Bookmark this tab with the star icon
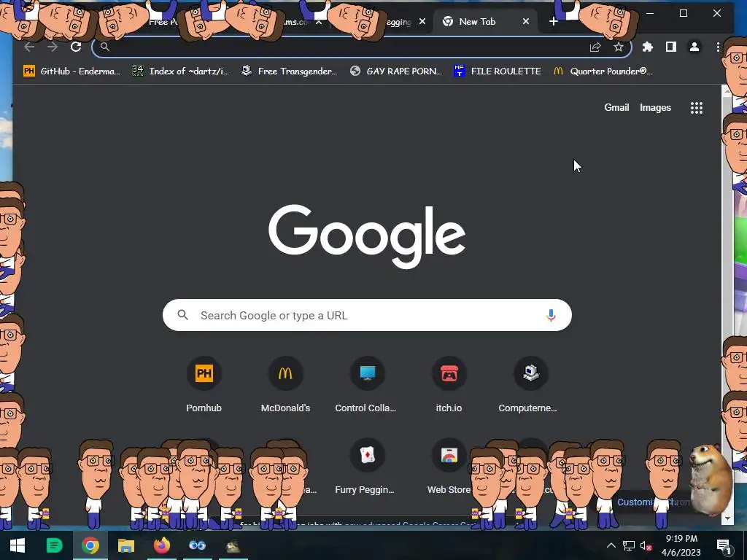 pos(619,47)
